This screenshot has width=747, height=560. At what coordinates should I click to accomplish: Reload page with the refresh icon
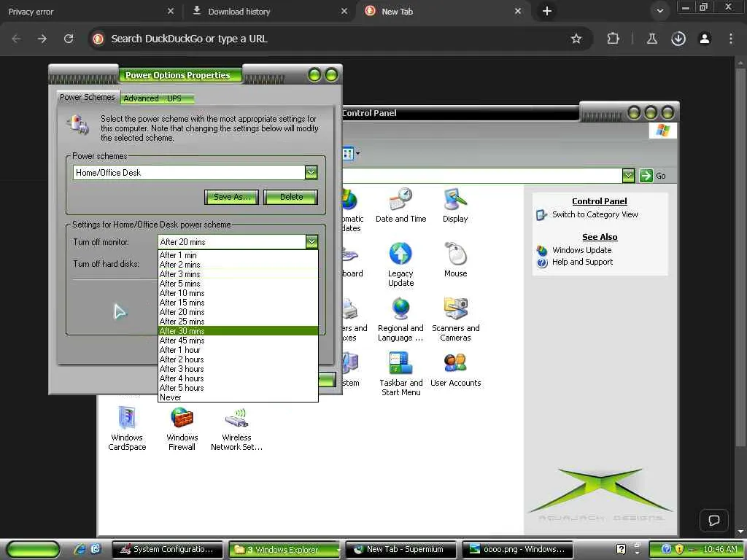tap(69, 39)
